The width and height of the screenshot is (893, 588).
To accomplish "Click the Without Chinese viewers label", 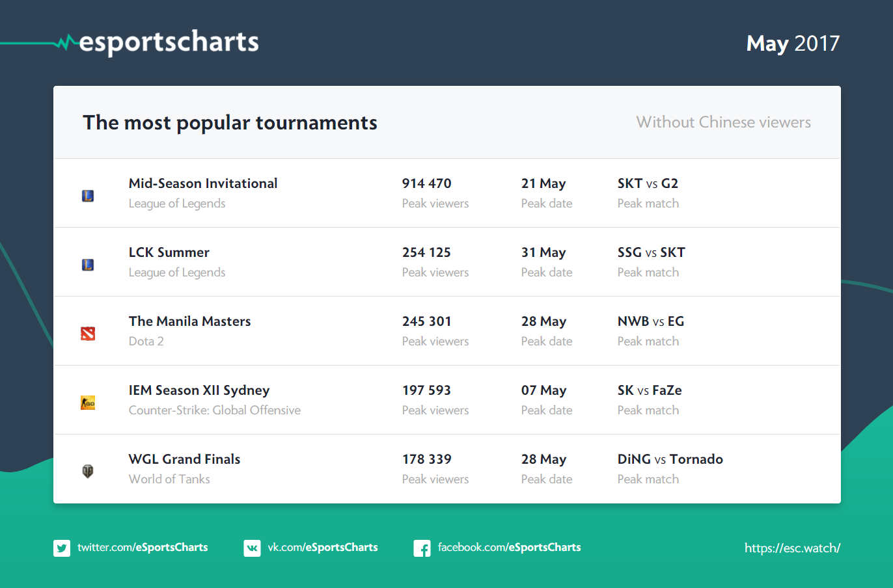I will (723, 122).
